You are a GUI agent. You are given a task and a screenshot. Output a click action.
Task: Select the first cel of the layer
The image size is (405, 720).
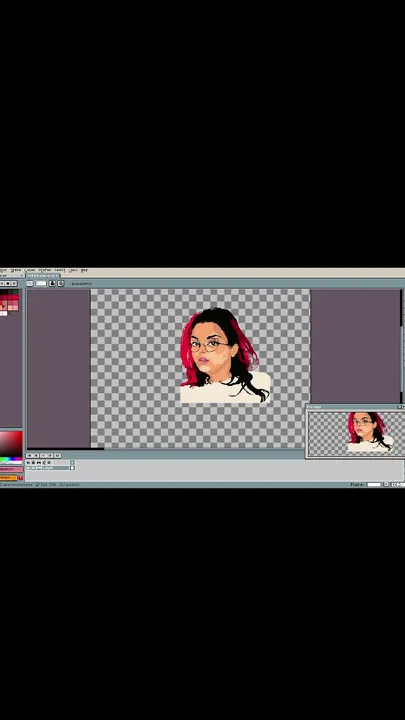click(x=73, y=468)
